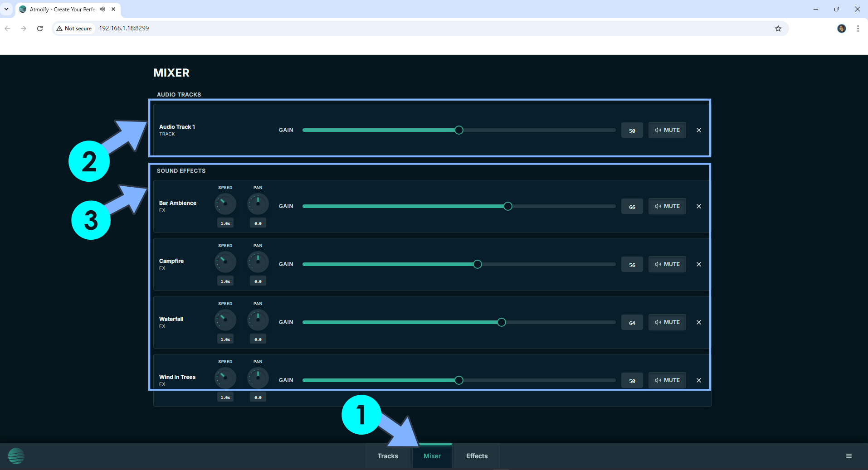Screen dimensions: 868x470
Task: Click the Atmoify logo in the bottom bar
Action: (x=16, y=455)
